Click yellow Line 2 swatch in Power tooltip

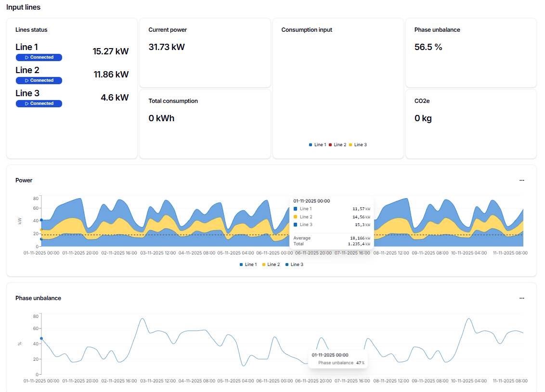295,217
